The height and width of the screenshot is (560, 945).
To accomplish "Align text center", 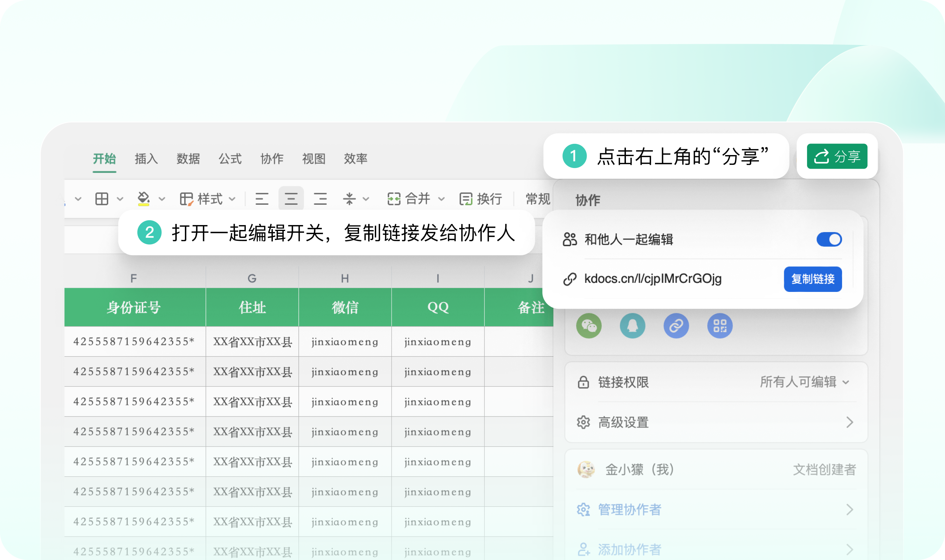I will (x=291, y=198).
